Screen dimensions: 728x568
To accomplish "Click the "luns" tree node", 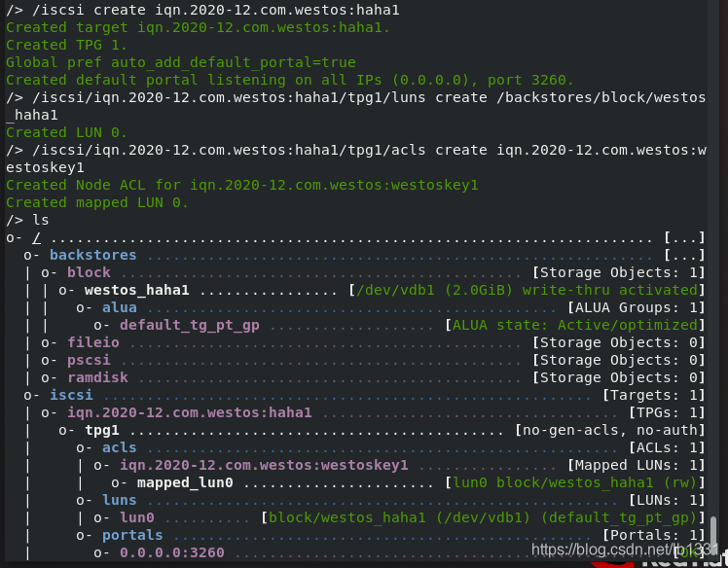I will click(120, 500).
